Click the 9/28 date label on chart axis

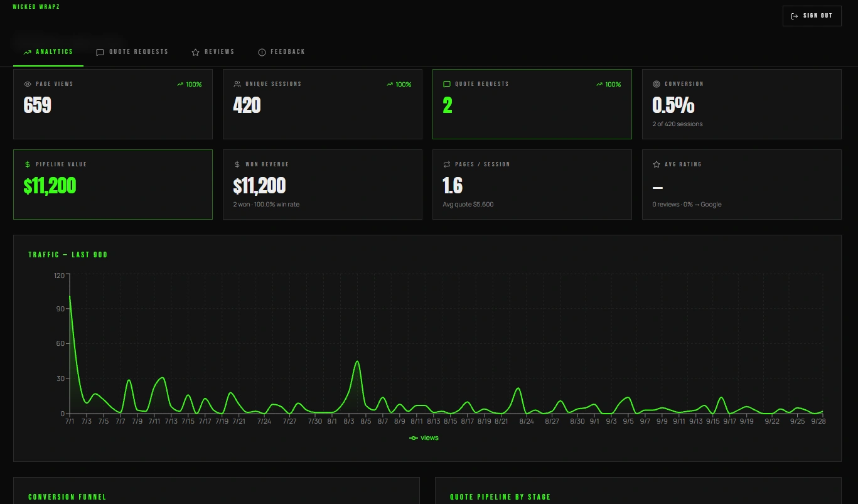tap(818, 421)
